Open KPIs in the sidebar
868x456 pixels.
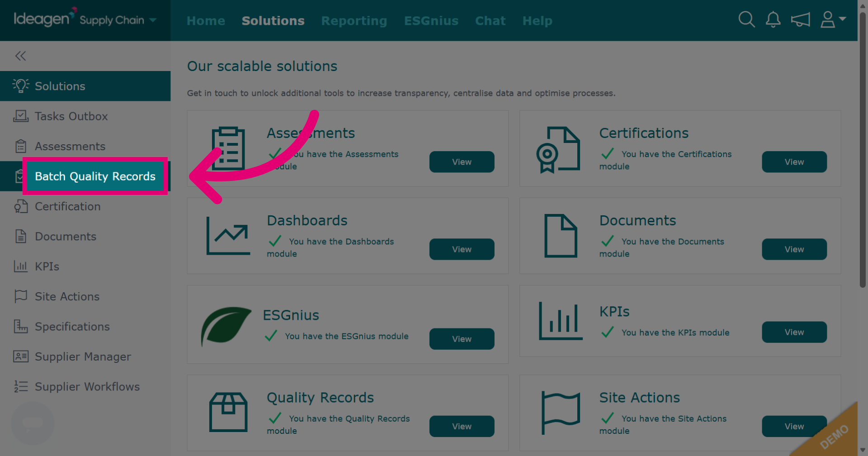pos(85,266)
